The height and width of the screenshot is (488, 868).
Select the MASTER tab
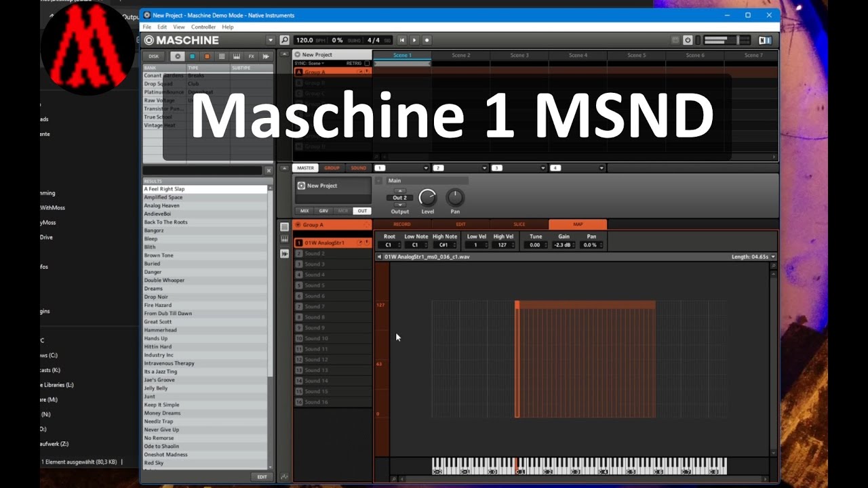(x=306, y=168)
